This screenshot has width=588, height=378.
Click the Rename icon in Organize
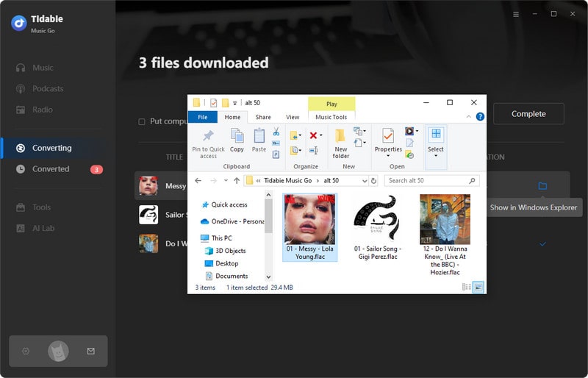click(314, 151)
